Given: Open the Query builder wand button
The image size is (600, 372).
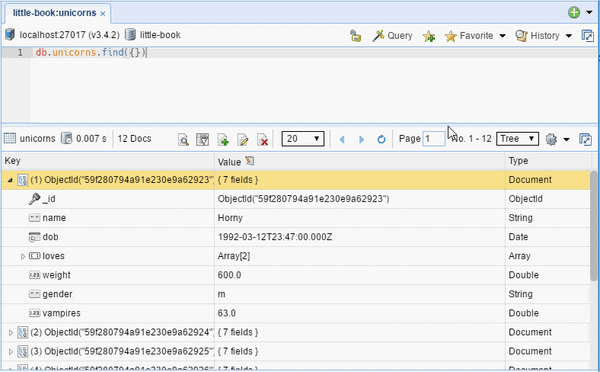Looking at the screenshot, I should pyautogui.click(x=392, y=36).
